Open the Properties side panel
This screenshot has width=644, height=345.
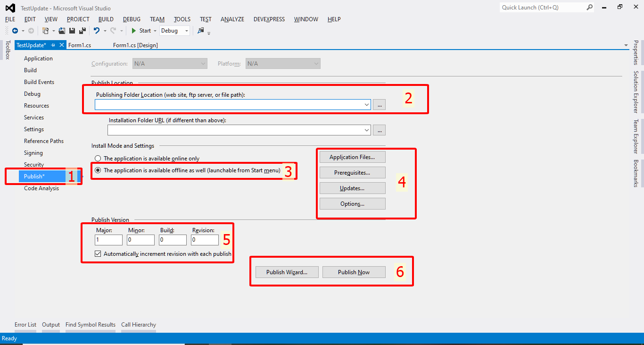tap(636, 52)
